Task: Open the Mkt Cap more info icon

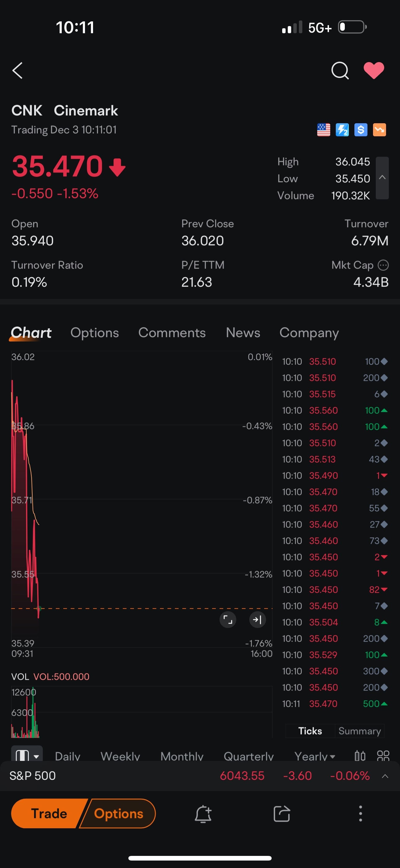Action: [383, 265]
